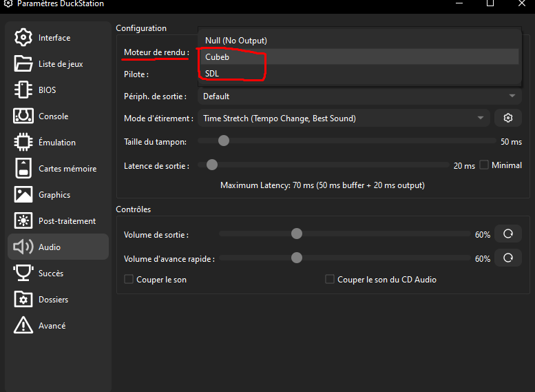535x392 pixels.
Task: Open the Succès trophy icon
Action: tap(23, 274)
